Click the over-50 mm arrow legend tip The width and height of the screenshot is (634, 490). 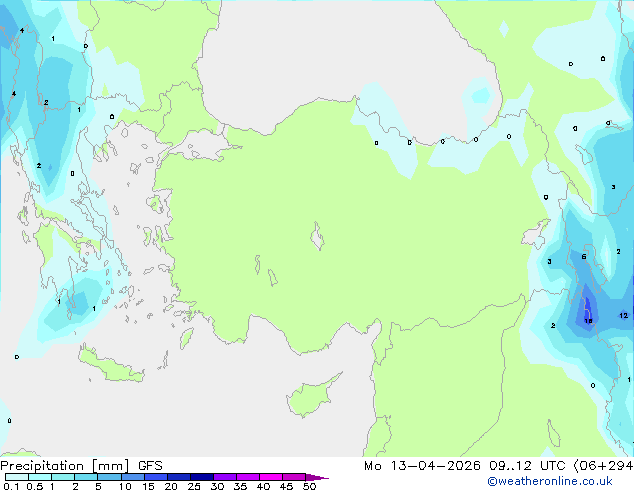(317, 477)
